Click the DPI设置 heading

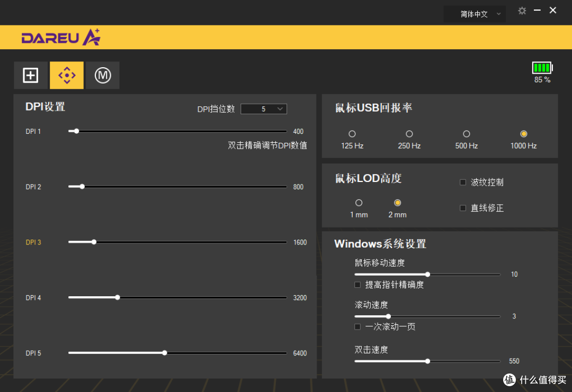tap(45, 107)
